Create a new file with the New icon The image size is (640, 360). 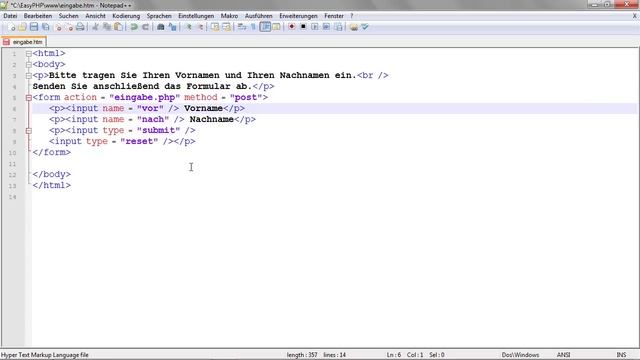[x=11, y=27]
